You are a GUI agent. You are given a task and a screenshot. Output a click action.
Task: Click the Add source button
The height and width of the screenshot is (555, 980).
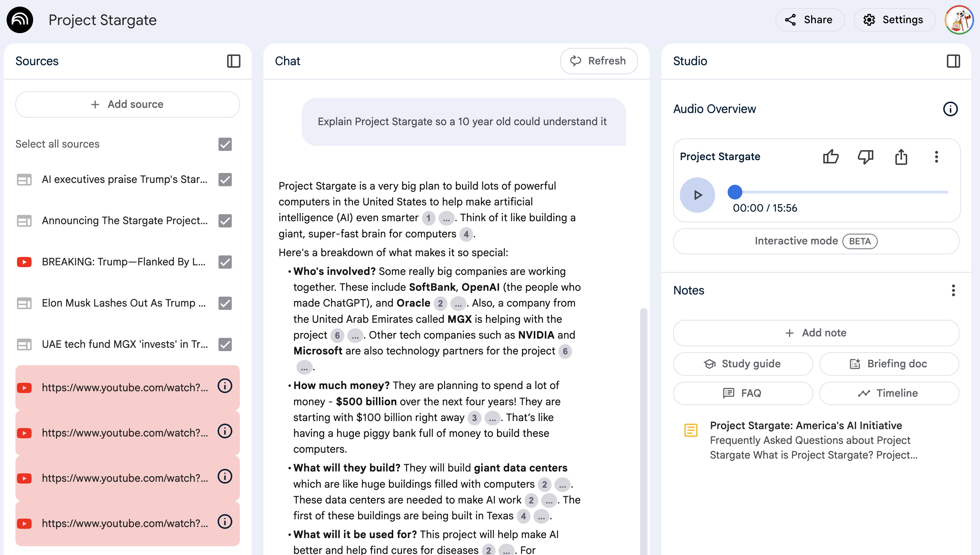tap(128, 105)
